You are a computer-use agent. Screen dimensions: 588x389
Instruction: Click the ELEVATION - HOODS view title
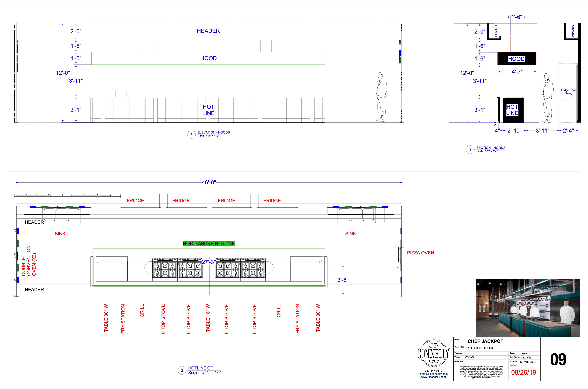coord(213,133)
